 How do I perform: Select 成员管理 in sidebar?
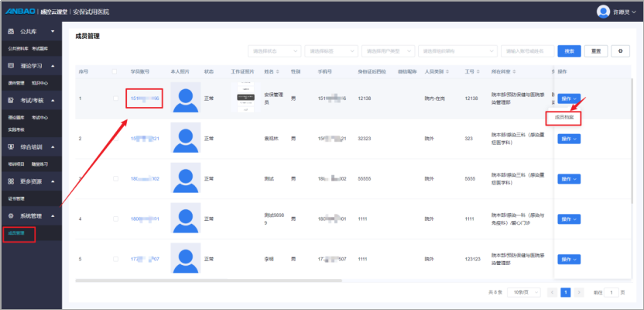point(16,233)
